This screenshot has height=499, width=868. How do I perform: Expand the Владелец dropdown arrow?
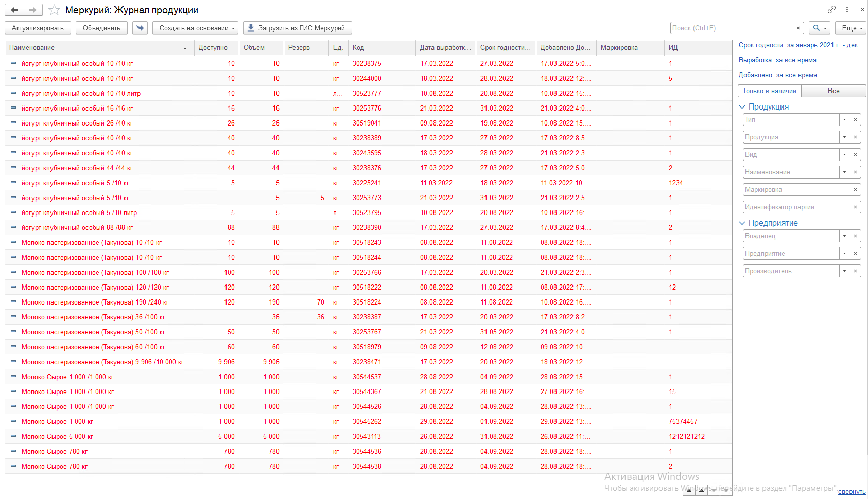844,236
